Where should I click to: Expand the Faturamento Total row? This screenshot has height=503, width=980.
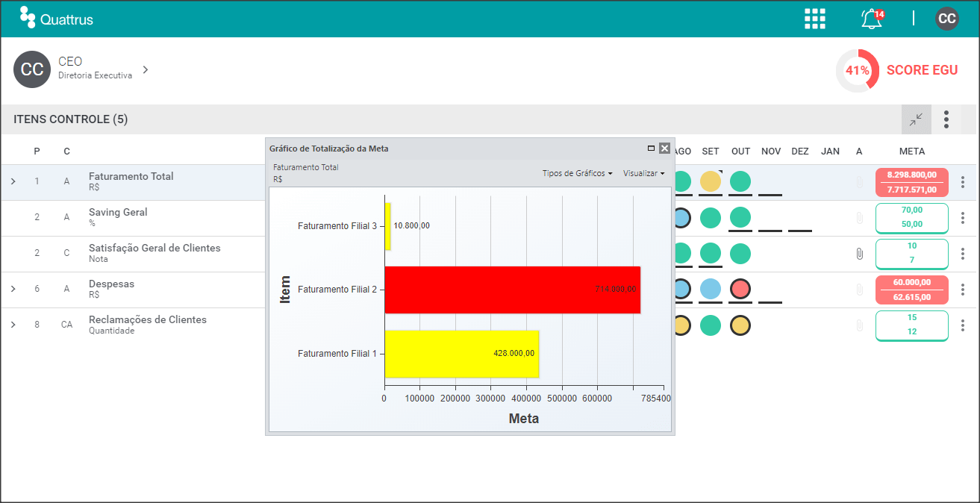click(x=13, y=181)
